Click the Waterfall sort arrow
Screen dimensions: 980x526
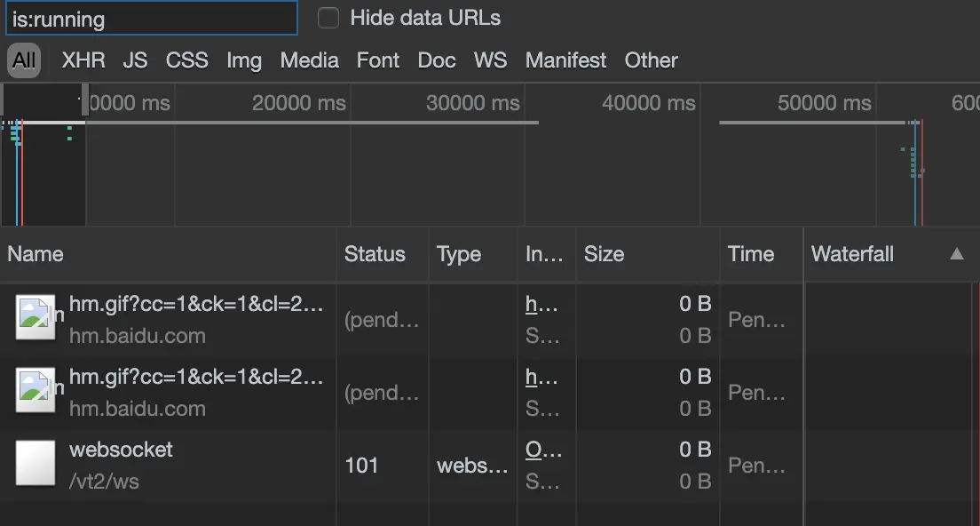[x=956, y=254]
